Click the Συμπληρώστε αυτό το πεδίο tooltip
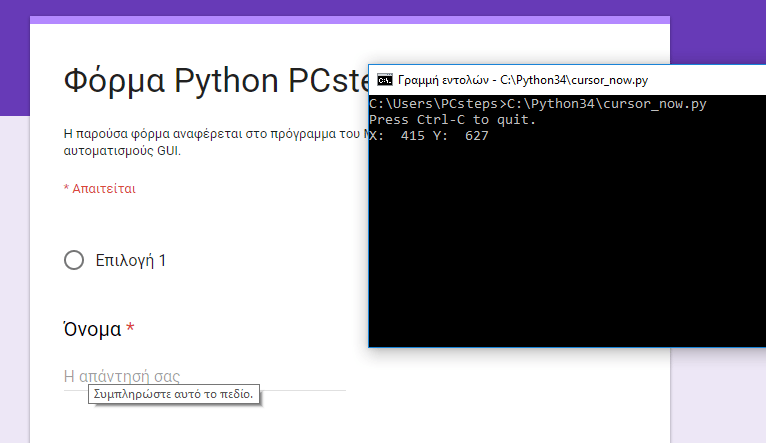Screen dimensions: 766x443 point(173,394)
